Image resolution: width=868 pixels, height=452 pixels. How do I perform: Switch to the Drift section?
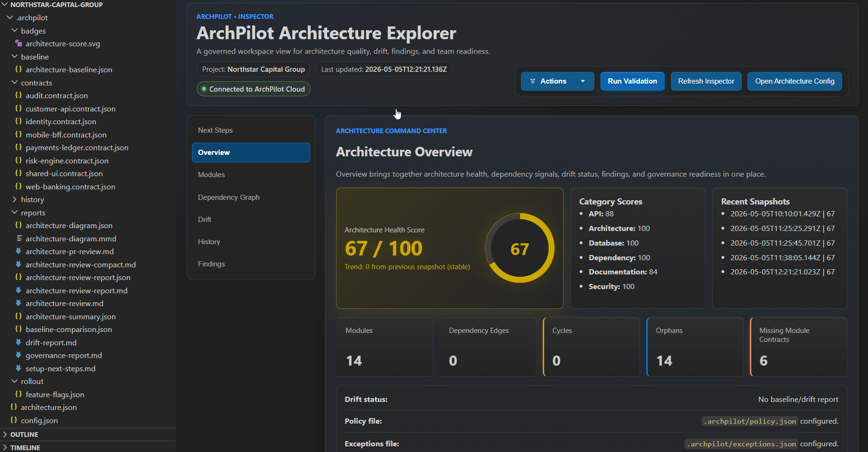251,220
